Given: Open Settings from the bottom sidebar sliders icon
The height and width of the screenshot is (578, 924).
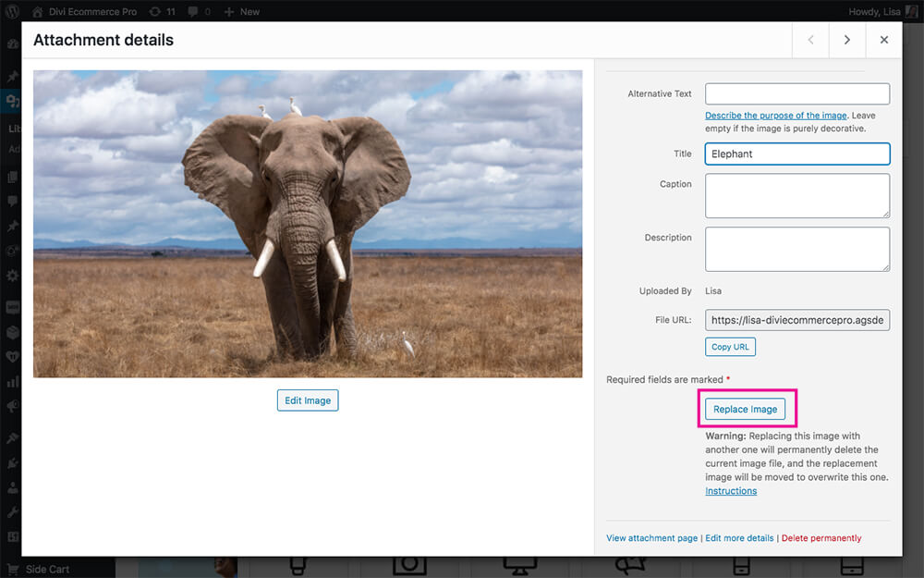Looking at the screenshot, I should click(12, 537).
